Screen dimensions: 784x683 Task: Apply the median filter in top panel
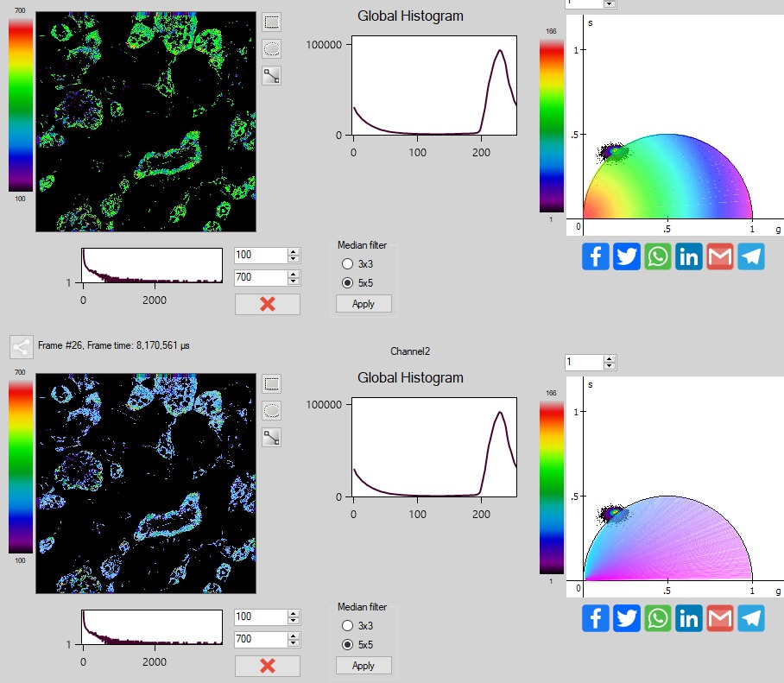point(364,304)
